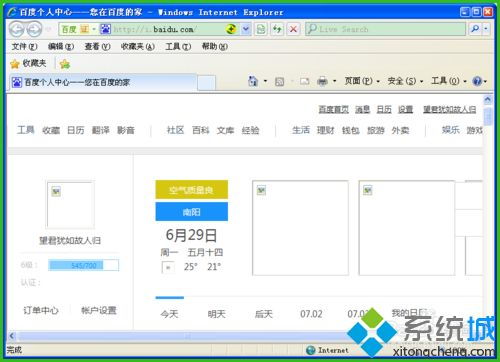The width and height of the screenshot is (500, 362).
Task: Open the 查看(V) menu
Action: [x=97, y=46]
